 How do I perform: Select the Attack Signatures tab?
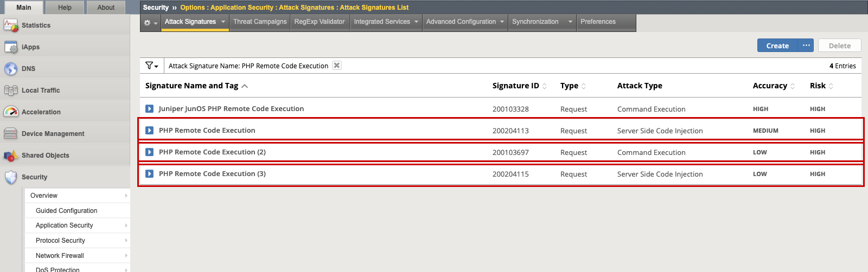tap(190, 22)
